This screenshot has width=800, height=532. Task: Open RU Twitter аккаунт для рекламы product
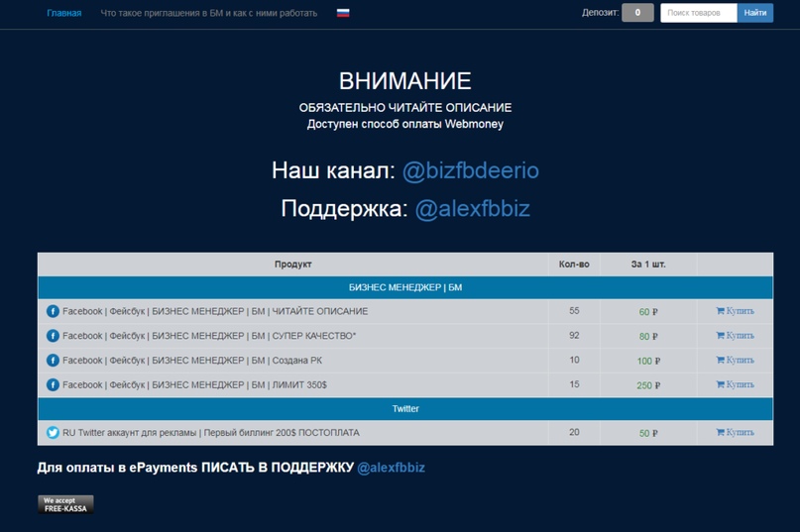point(211,433)
